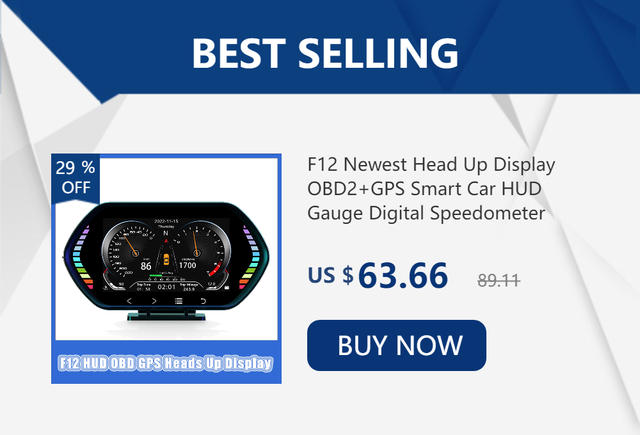Click the US $63.66 sale price
The height and width of the screenshot is (435, 640).
click(x=378, y=275)
